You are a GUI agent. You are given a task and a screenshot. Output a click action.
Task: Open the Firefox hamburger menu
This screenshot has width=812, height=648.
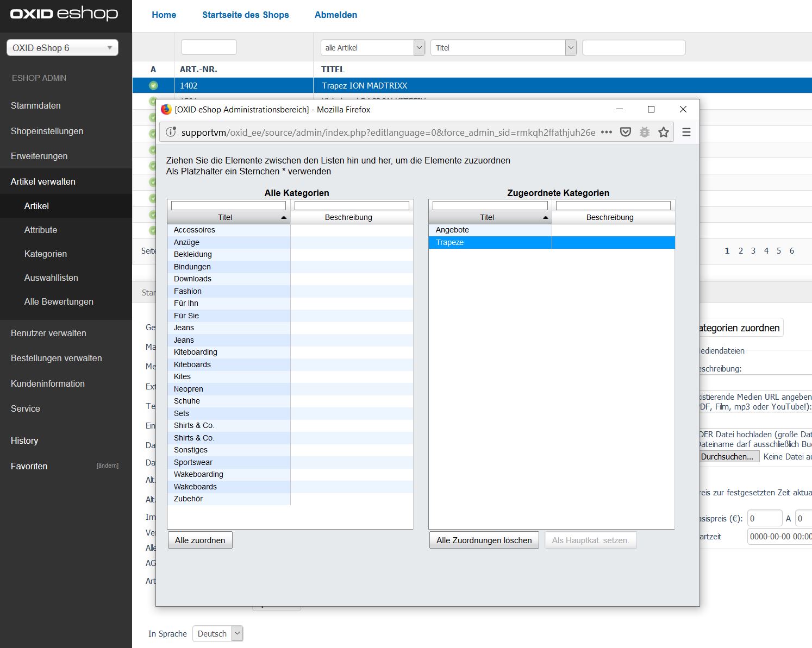[686, 132]
